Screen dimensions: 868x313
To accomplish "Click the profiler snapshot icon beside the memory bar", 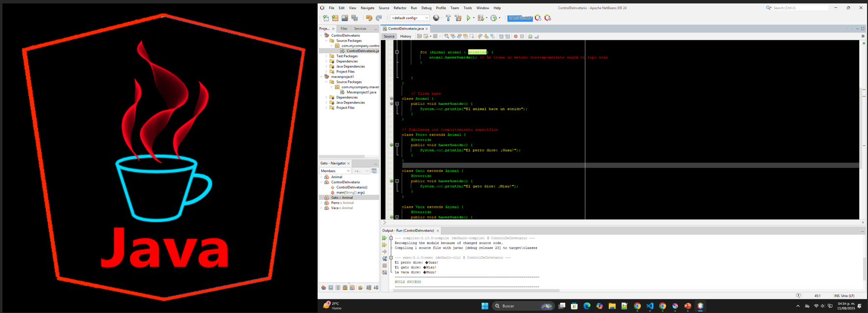I will click(x=538, y=18).
